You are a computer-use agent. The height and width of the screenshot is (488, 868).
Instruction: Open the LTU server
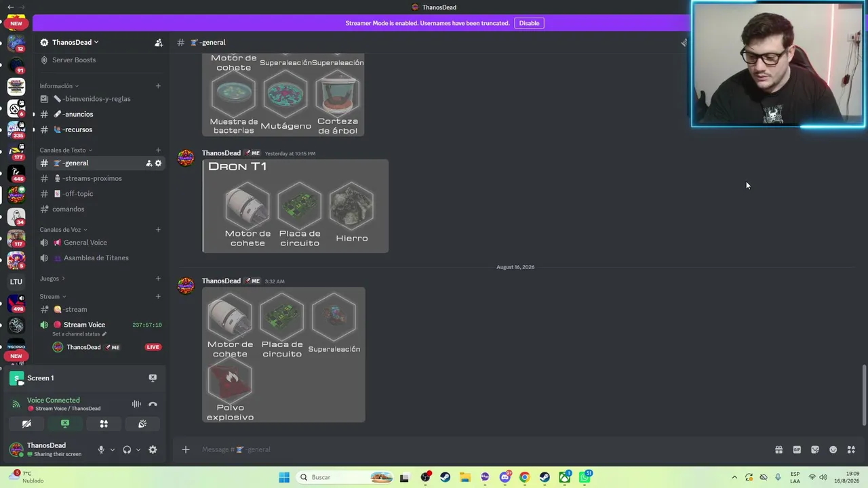coord(16,281)
